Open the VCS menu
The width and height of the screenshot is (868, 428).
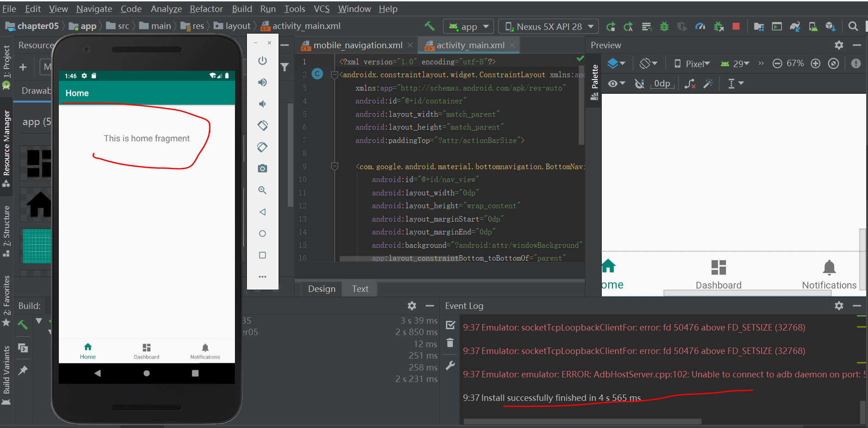(321, 9)
